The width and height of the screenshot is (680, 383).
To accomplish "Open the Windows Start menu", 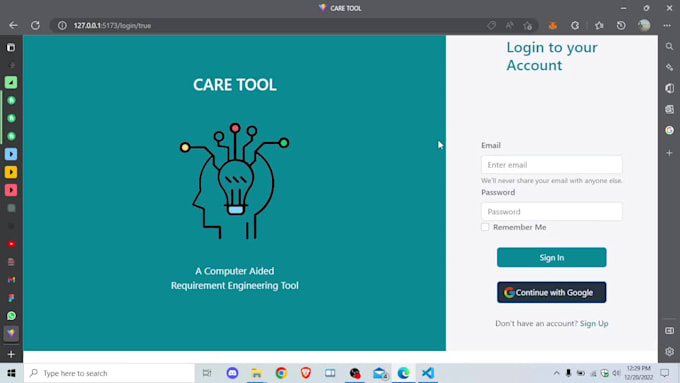I will [x=11, y=373].
